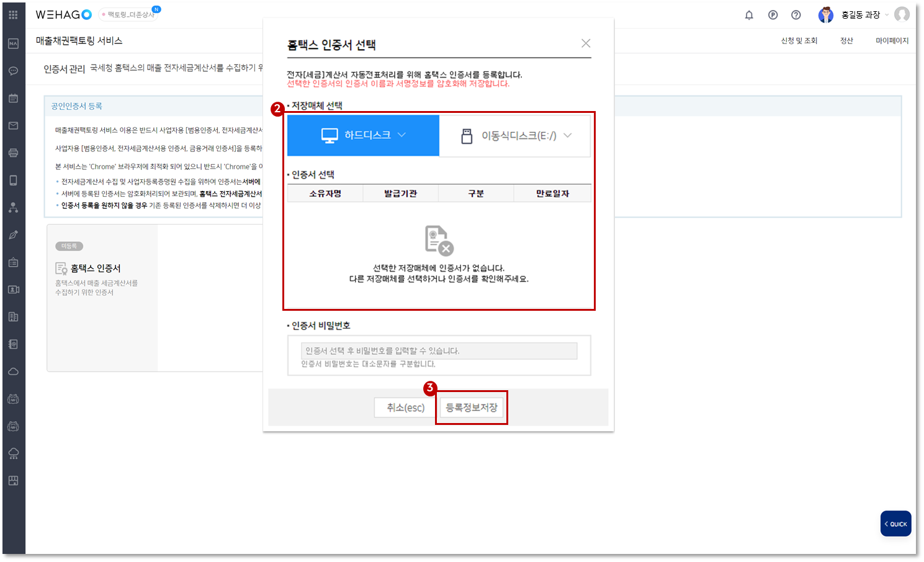Viewport: 924px width, 562px height.
Task: Open the help question mark icon
Action: coord(796,14)
